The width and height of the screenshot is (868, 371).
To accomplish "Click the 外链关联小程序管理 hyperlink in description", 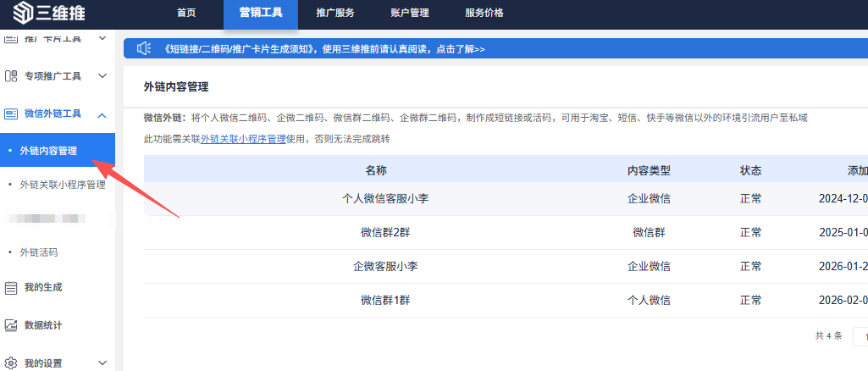I will click(x=243, y=139).
